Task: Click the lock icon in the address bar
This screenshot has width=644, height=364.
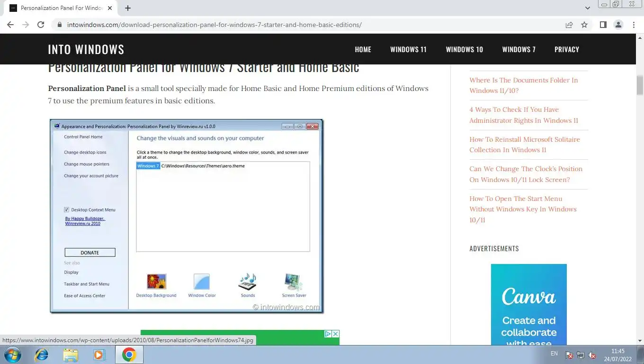Action: (59, 25)
